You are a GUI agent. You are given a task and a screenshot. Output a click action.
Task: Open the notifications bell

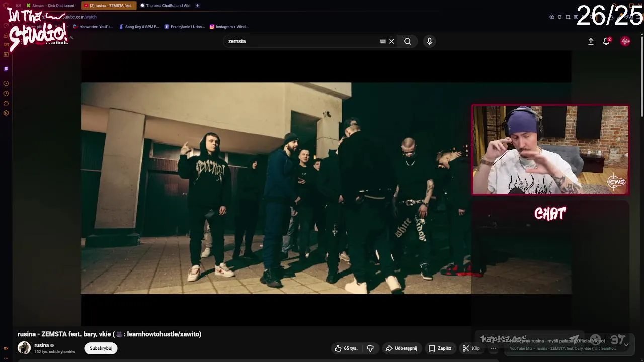tap(606, 41)
